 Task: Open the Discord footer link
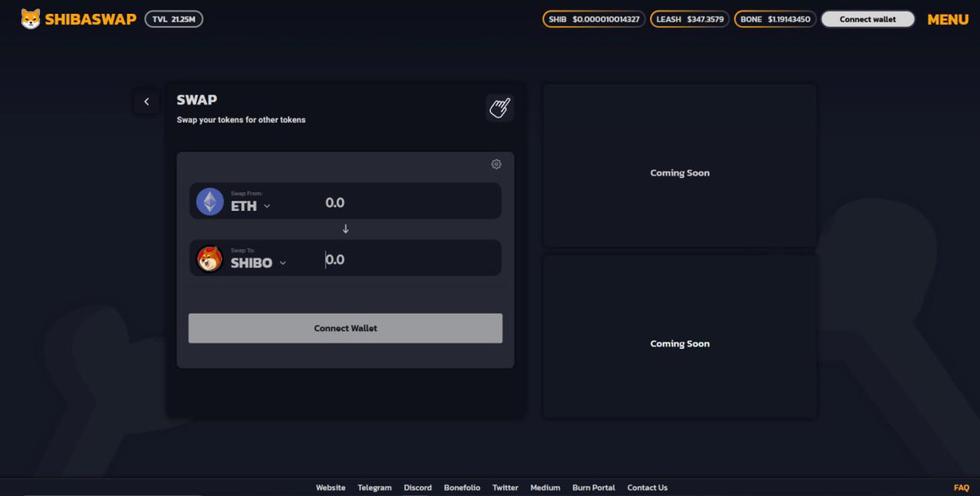coord(417,488)
